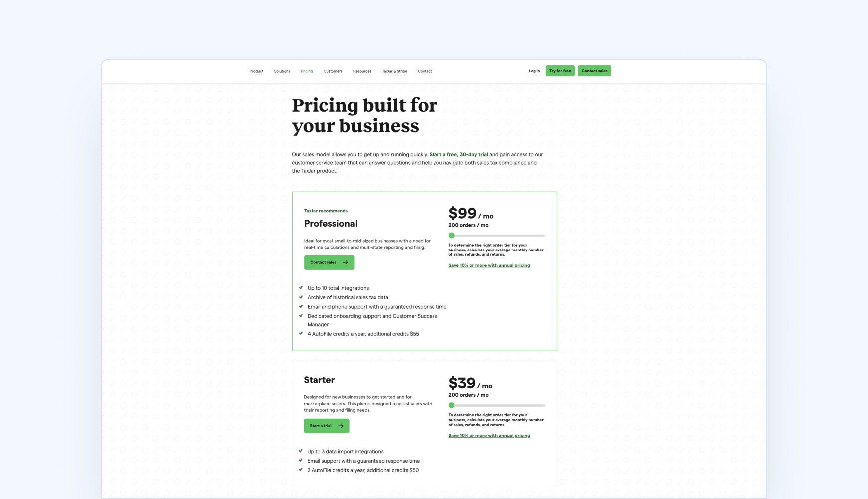
Task: Click text '4 AutoFile credits a year, additional credits $55'
Action: [x=363, y=334]
